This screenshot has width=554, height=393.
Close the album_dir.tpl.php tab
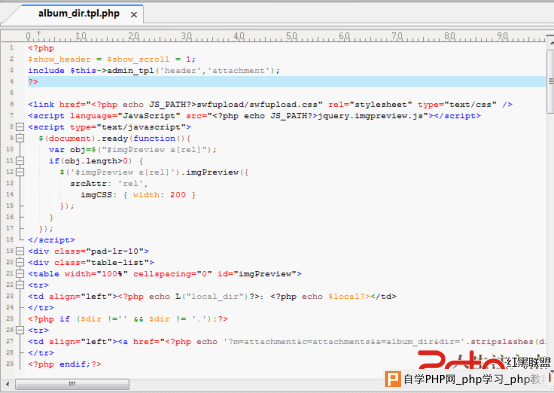(134, 15)
